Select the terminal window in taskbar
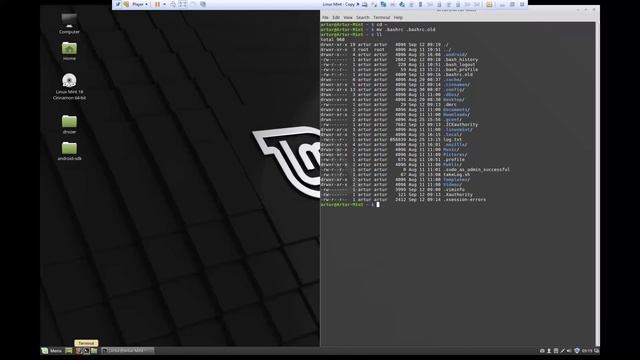Viewport: 640px width, 360px height. click(128, 351)
